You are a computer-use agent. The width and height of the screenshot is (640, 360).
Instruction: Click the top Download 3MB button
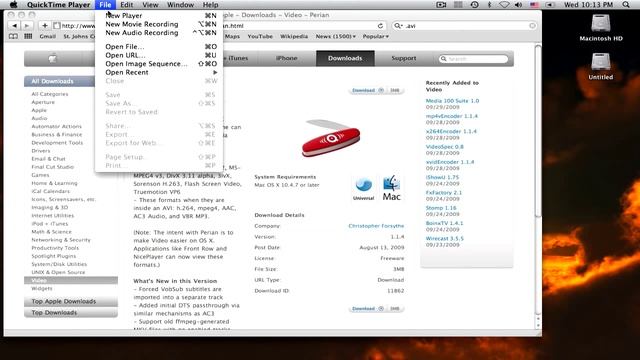[376, 90]
